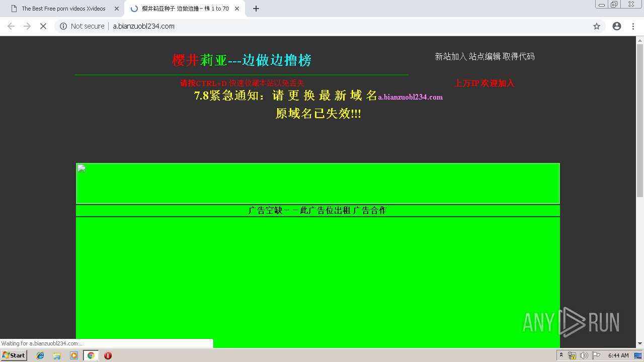
Task: Open Action Center flag icon
Action: pyautogui.click(x=596, y=355)
